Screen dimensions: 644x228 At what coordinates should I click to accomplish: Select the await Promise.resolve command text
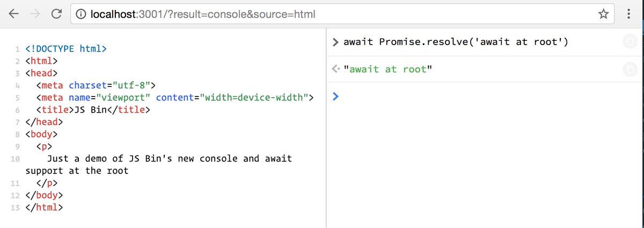(x=456, y=42)
